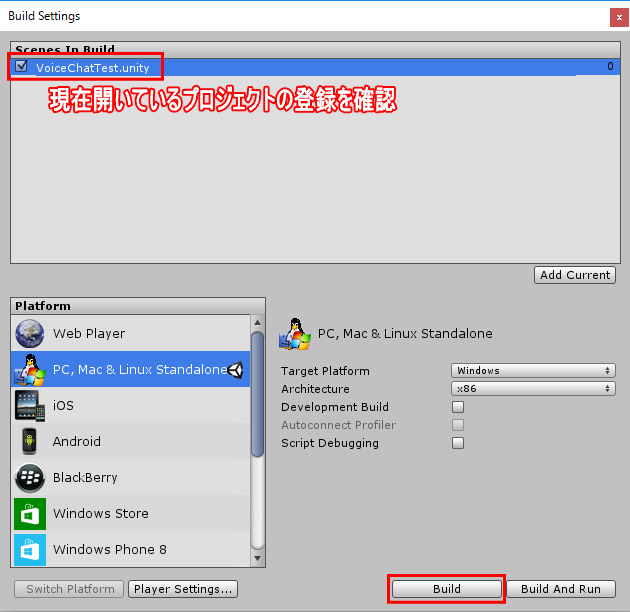Select the VoiceChatTest.unity scene row
Viewport: 630px width, 612px height.
click(x=315, y=67)
